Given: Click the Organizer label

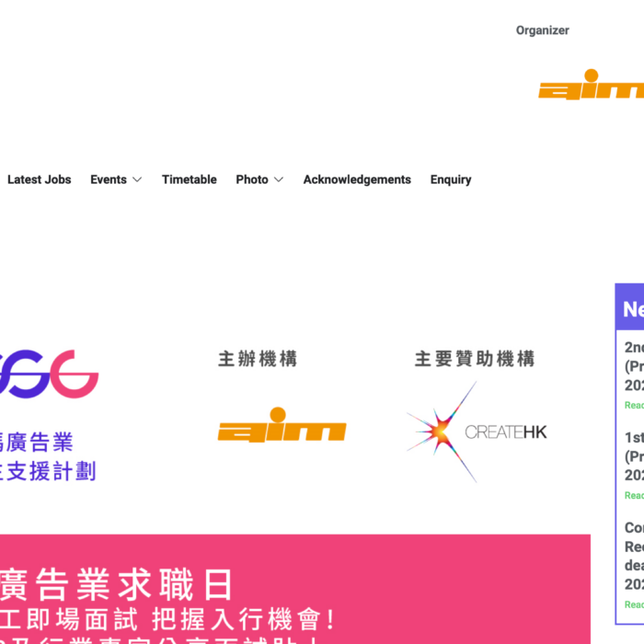Looking at the screenshot, I should [542, 30].
